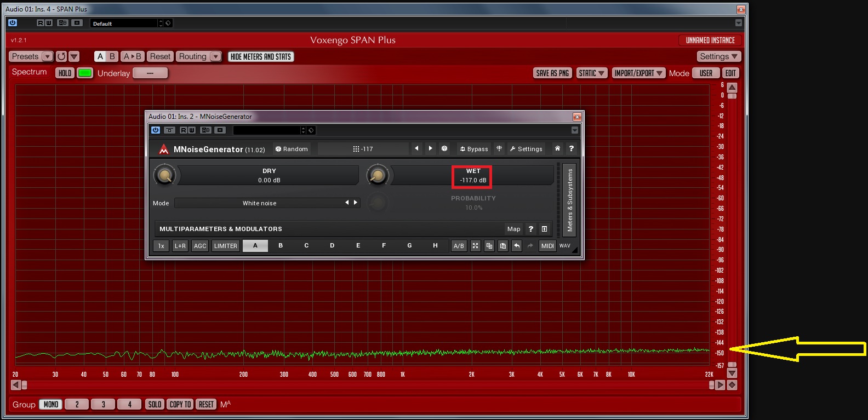This screenshot has height=420, width=868.
Task: Click the Random preset button in MNoiseGenerator
Action: [x=292, y=149]
